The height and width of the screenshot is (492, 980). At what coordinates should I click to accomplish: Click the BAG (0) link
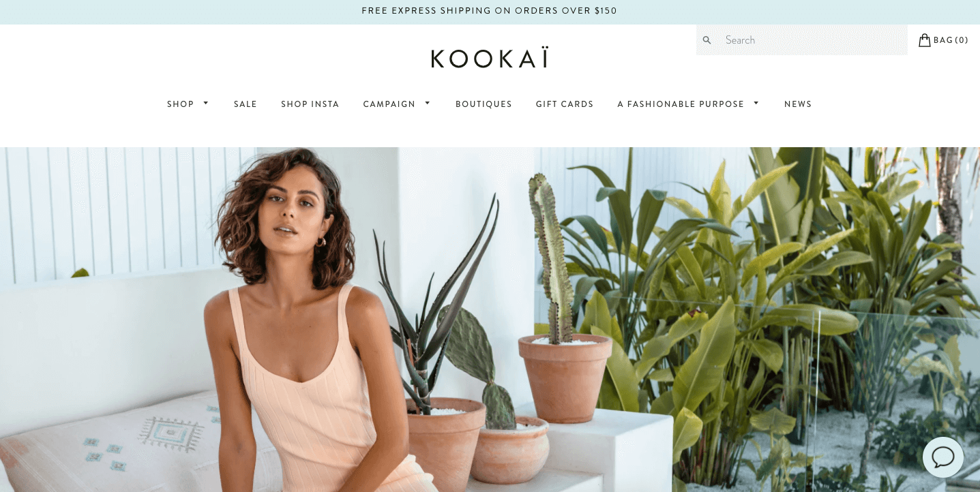point(951,40)
